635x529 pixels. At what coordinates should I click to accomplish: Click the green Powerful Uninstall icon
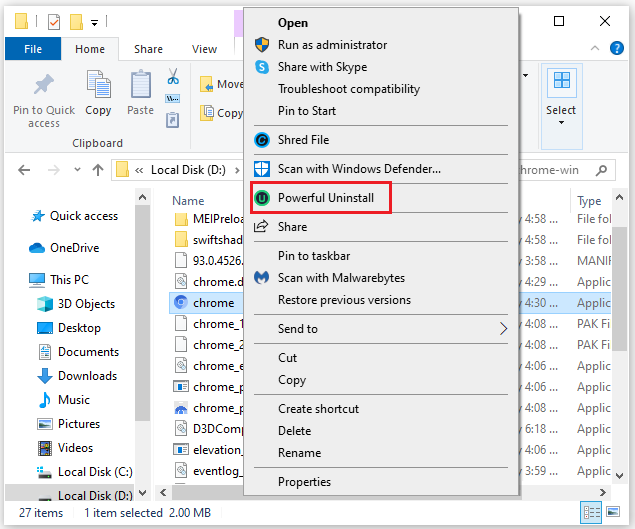tap(262, 198)
